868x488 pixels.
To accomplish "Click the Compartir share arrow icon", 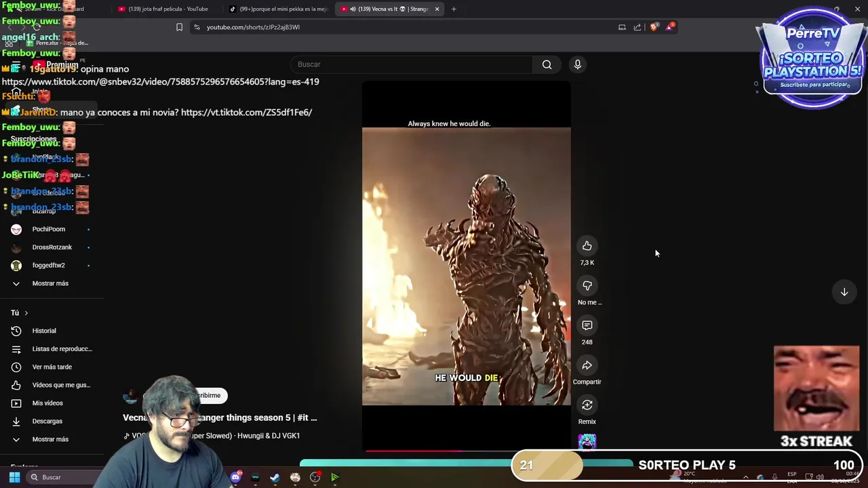I will 587,365.
